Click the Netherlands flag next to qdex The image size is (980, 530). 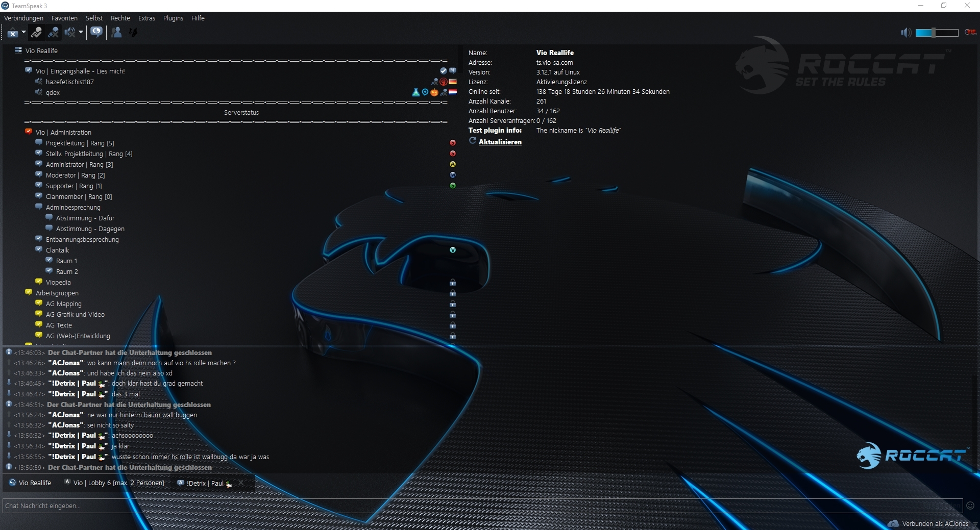453,92
